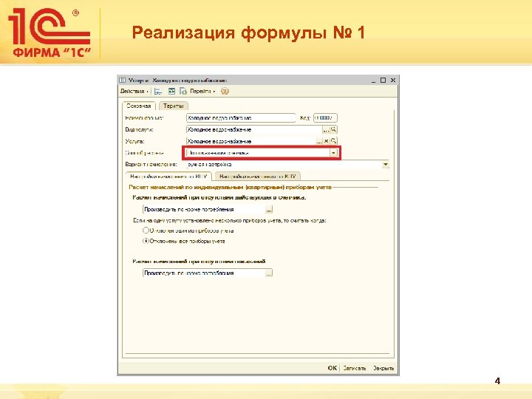This screenshot has width=532, height=399.
Task: Switch to the Основная tab
Action: [138, 106]
